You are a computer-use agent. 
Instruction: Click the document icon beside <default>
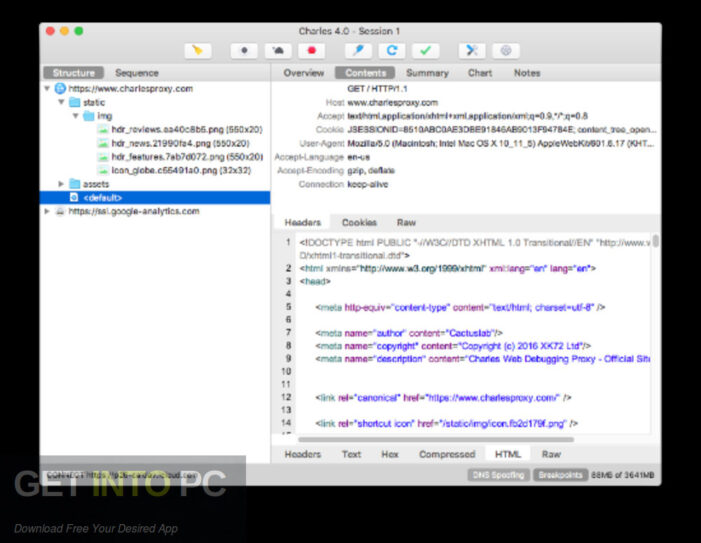pos(74,198)
